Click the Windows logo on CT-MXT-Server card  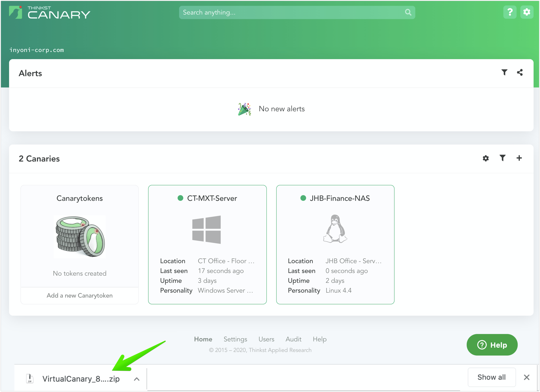(x=206, y=230)
